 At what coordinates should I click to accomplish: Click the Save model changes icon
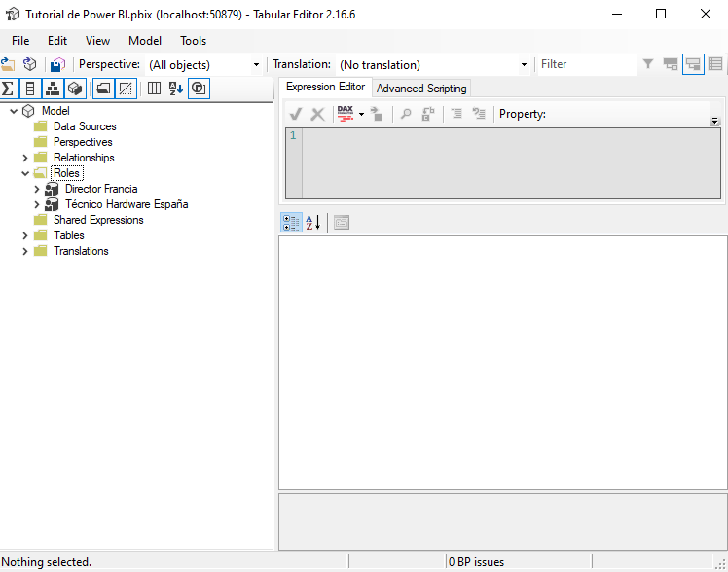pyautogui.click(x=57, y=65)
